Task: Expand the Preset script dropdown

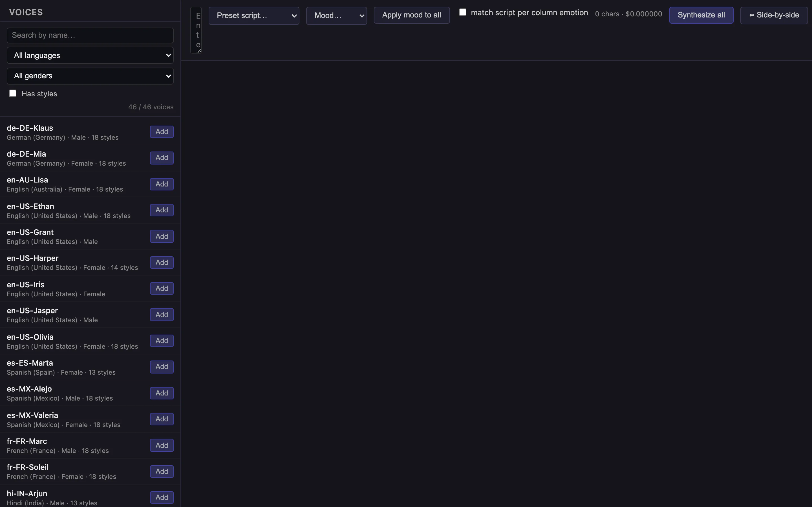Action: coord(254,15)
